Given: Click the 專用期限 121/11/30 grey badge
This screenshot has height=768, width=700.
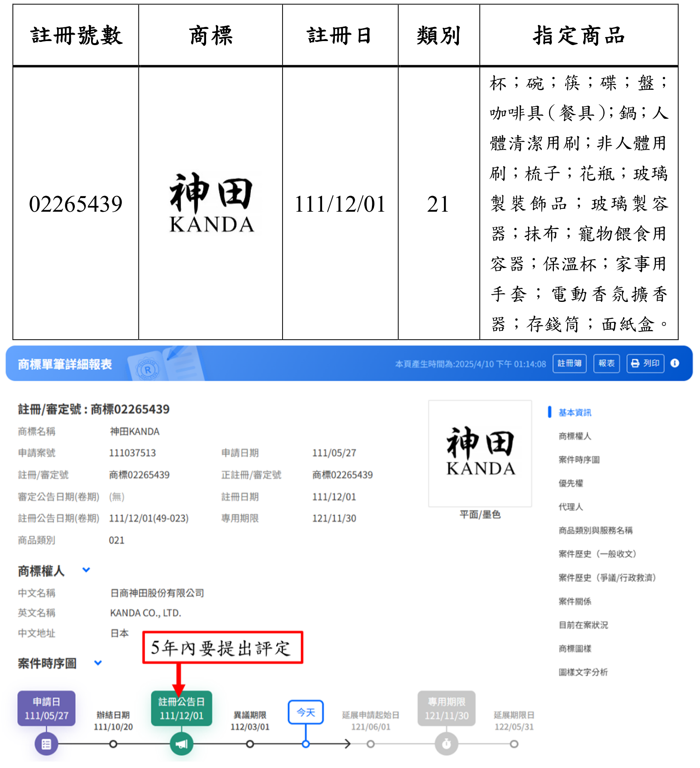Looking at the screenshot, I should pyautogui.click(x=446, y=708).
